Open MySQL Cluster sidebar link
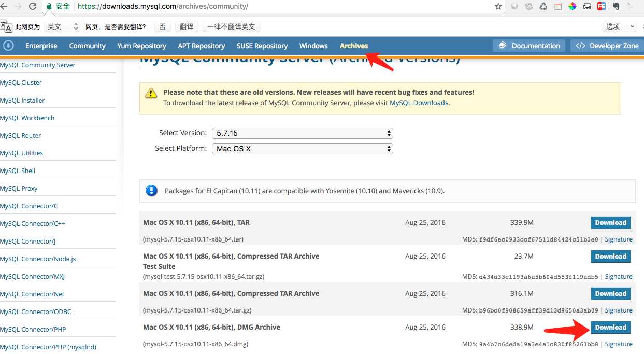The height and width of the screenshot is (354, 644). [x=21, y=82]
